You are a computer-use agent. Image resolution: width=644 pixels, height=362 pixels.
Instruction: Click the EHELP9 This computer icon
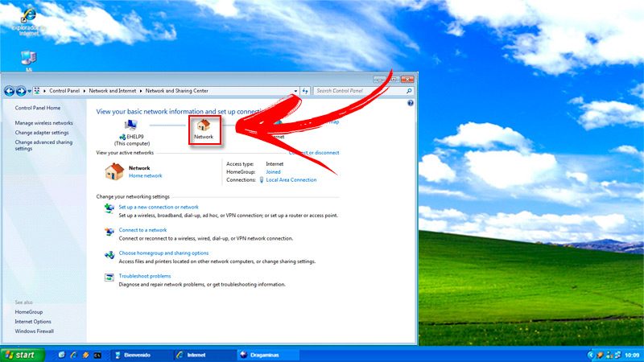click(x=130, y=125)
